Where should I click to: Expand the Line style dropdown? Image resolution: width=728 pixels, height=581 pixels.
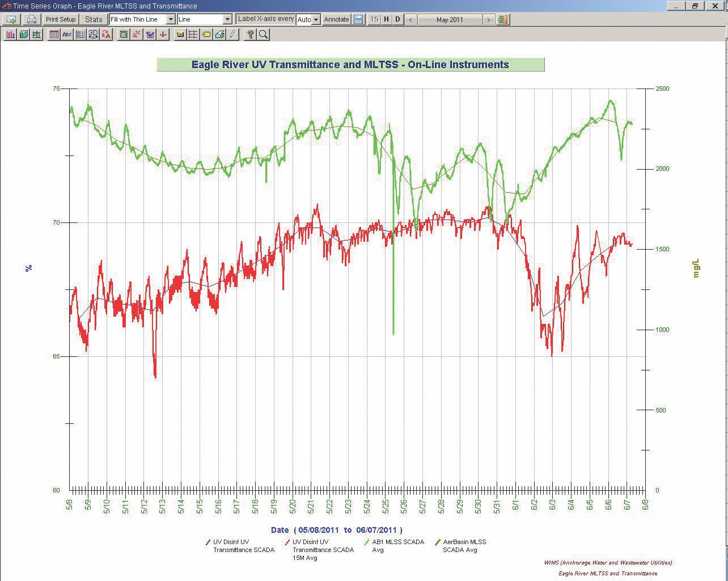[x=227, y=19]
